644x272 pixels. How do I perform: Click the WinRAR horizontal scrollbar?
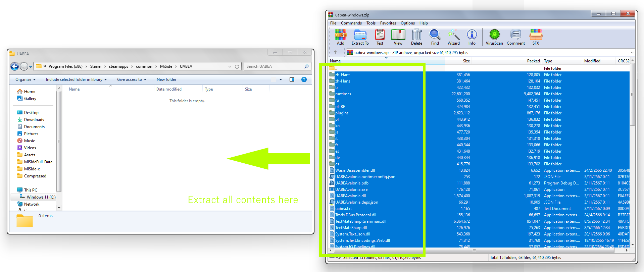[x=474, y=250]
